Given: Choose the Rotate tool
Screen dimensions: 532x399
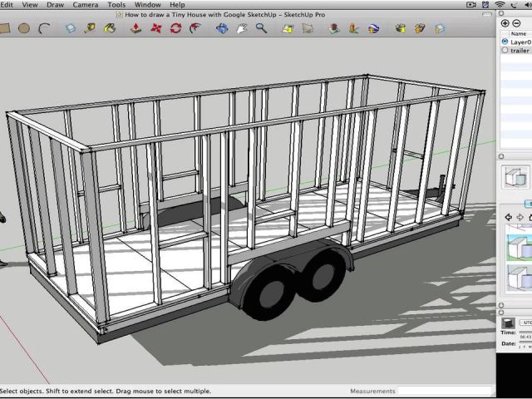Looking at the screenshot, I should [x=175, y=28].
